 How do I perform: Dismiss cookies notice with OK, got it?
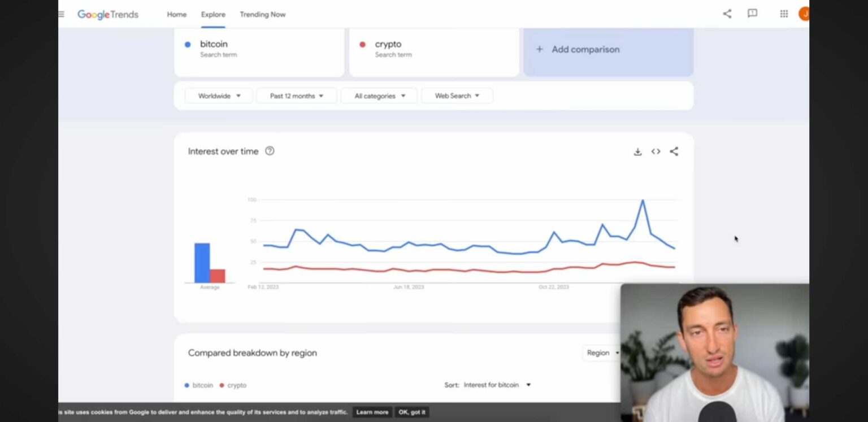click(412, 412)
